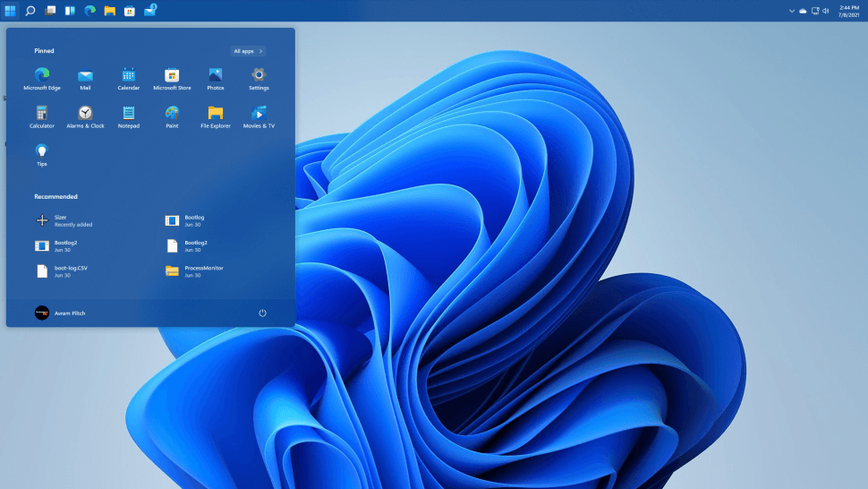Open Alarms & Clock app
The image size is (868, 489).
[85, 114]
